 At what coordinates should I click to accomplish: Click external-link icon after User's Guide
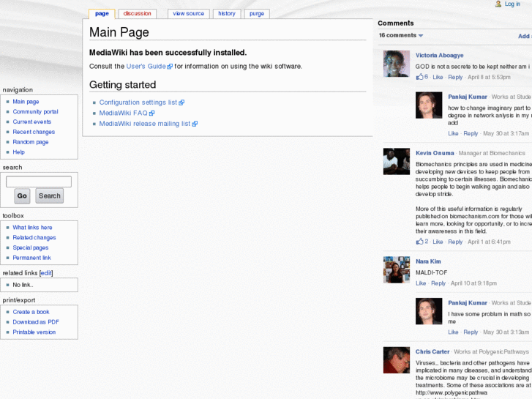point(170,67)
